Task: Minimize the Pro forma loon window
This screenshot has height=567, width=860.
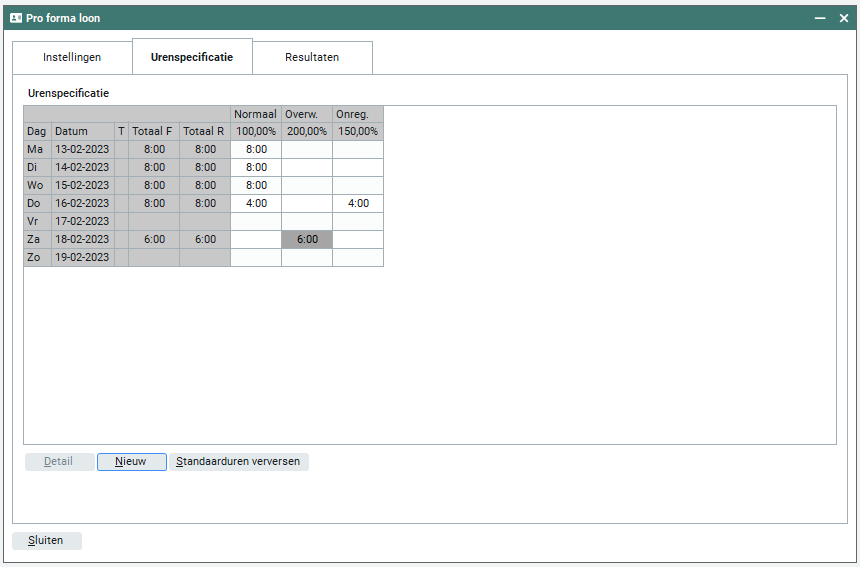Action: coord(819,18)
